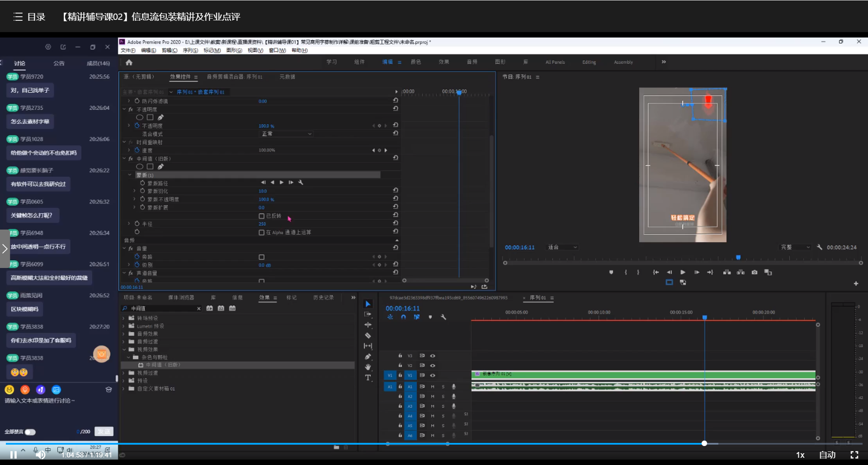Screen dimensions: 868x465
Task: Select the Pen tool in timeline toolbar
Action: click(368, 357)
